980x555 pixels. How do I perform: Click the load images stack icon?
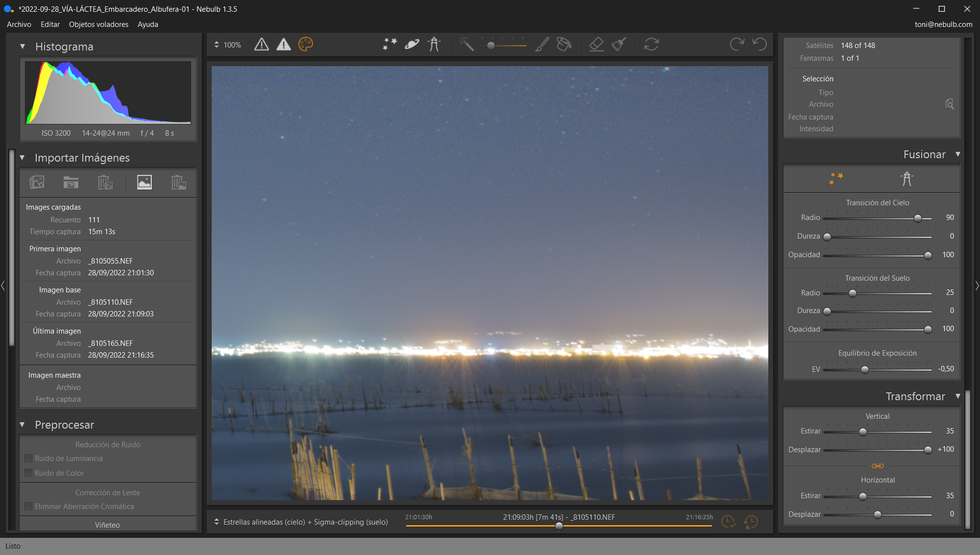click(x=37, y=182)
